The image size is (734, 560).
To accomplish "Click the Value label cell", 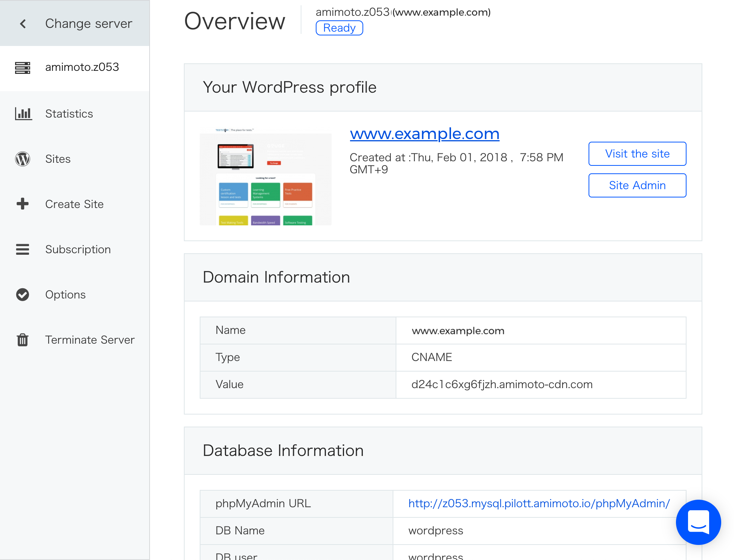I will 298,385.
